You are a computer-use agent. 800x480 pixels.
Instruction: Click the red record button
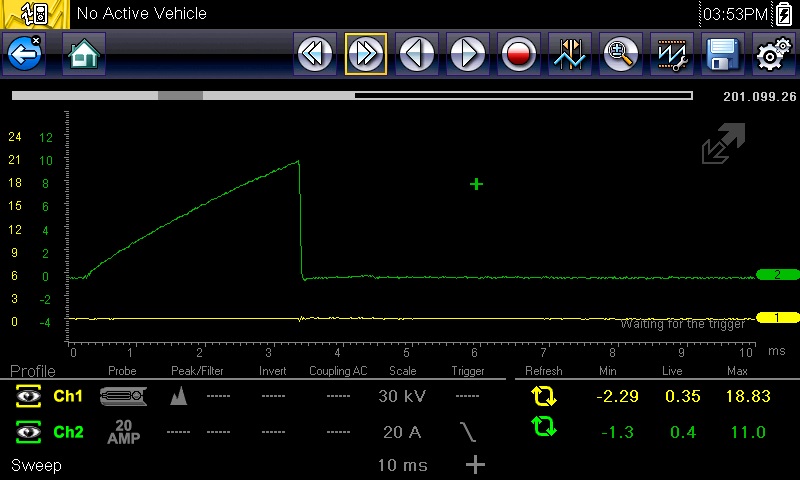click(518, 54)
